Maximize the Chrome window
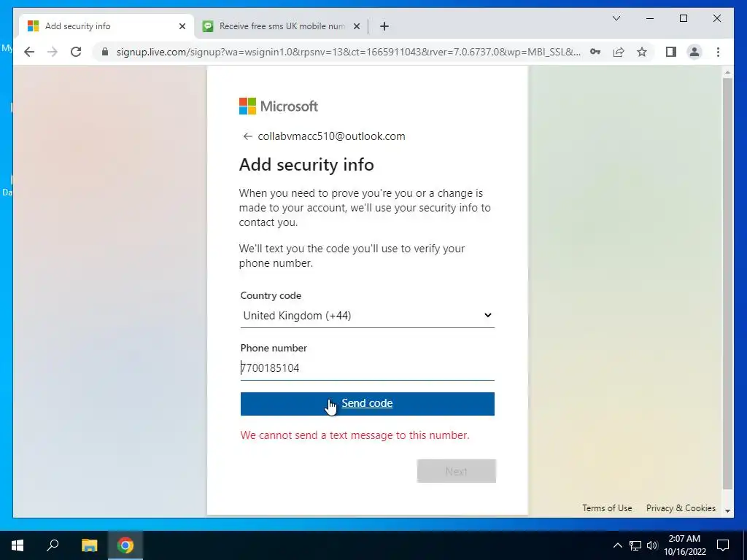747x560 pixels. click(683, 18)
